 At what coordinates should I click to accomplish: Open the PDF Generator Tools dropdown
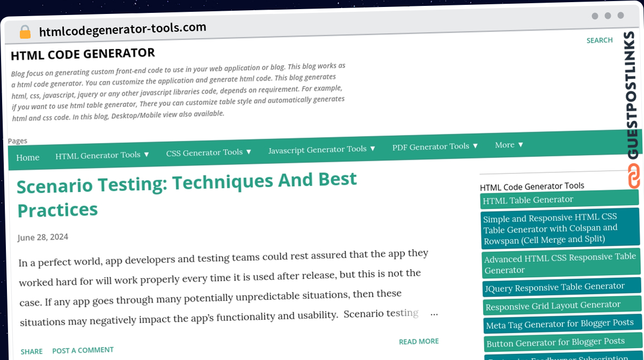click(435, 146)
